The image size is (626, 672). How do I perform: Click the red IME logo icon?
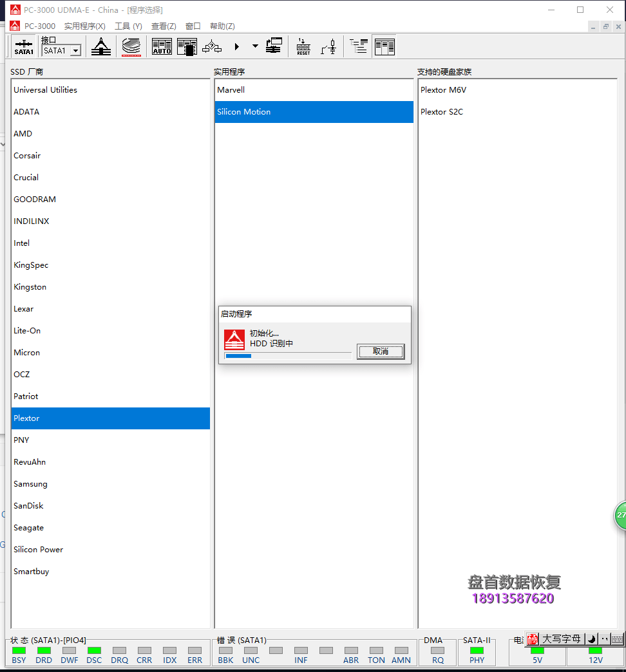(x=533, y=639)
